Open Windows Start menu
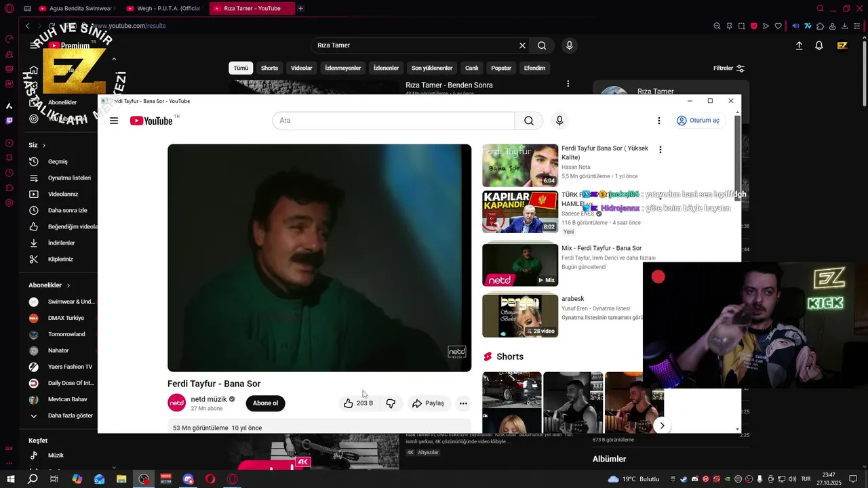Image resolution: width=868 pixels, height=488 pixels. (10, 479)
